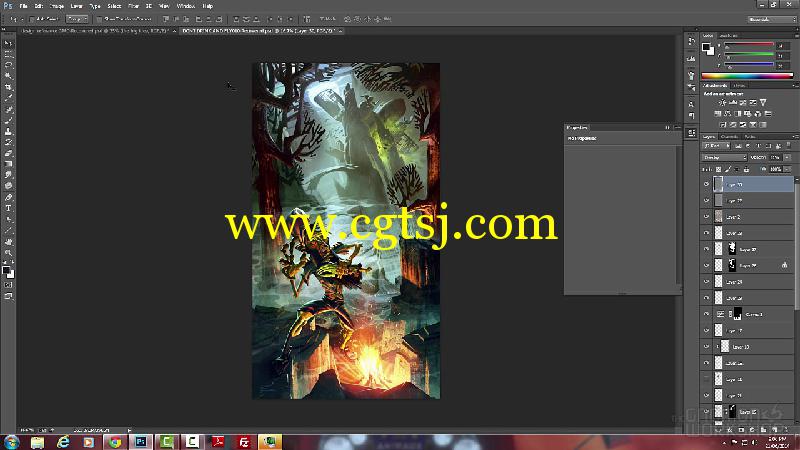Click the layer Opacity value field
The image size is (800, 450).
776,157
